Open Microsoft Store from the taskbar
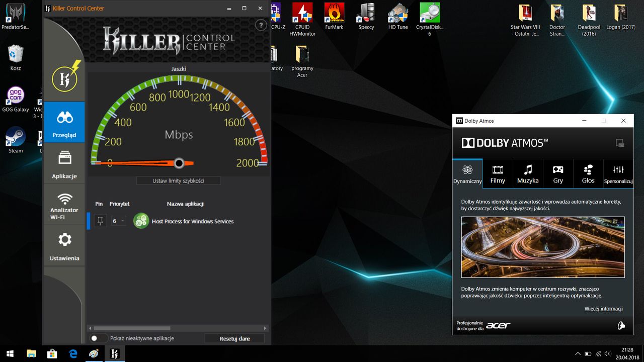 [x=52, y=353]
